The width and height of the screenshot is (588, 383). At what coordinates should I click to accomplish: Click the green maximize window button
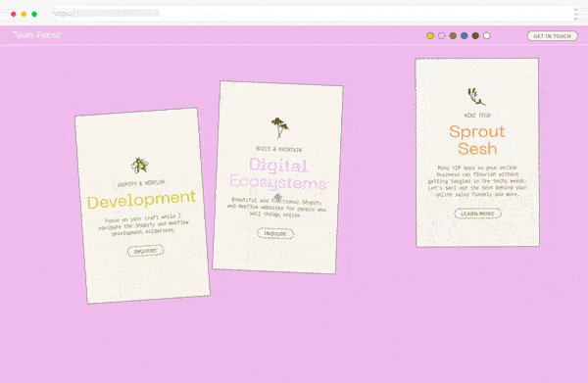(x=34, y=14)
